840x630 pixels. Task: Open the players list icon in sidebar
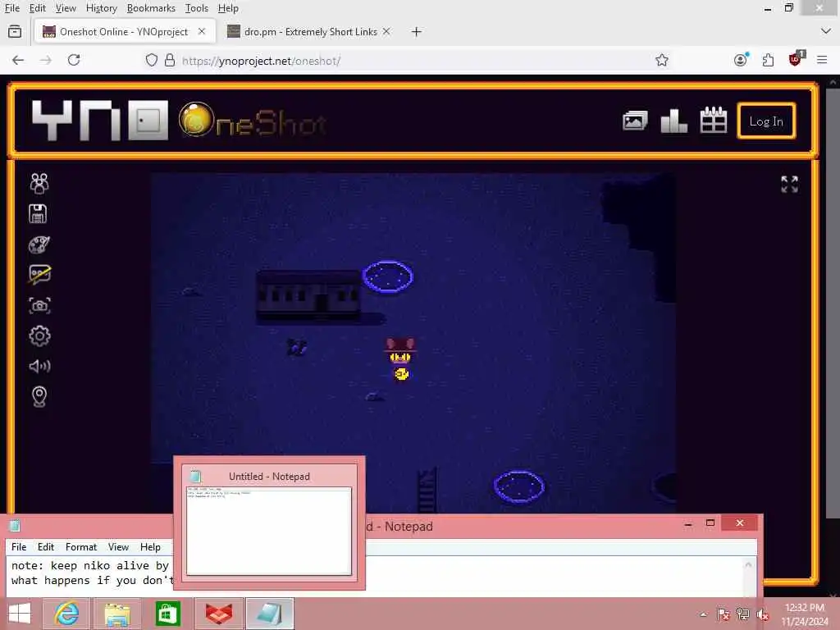pos(39,183)
